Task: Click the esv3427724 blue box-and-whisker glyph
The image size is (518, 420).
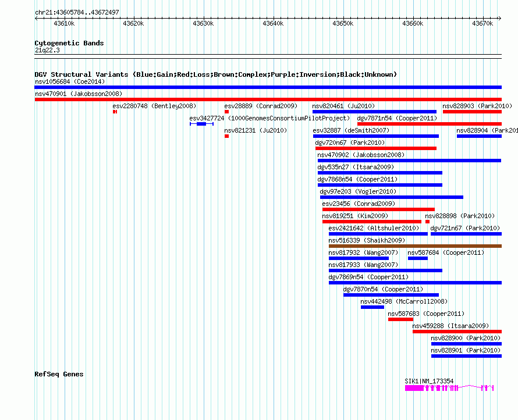Action: tap(201, 124)
